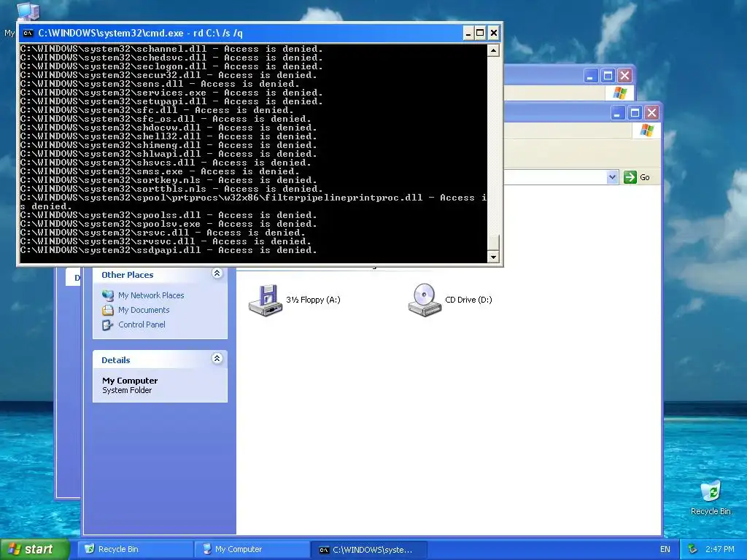The width and height of the screenshot is (747, 560).
Task: Click the Windows flag logo in the rear window
Action: (620, 93)
